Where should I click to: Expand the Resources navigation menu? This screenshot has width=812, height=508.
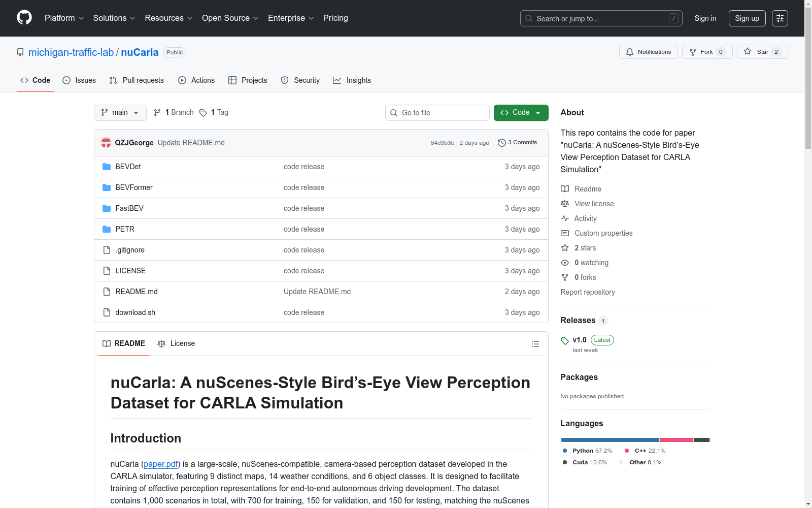tap(169, 18)
